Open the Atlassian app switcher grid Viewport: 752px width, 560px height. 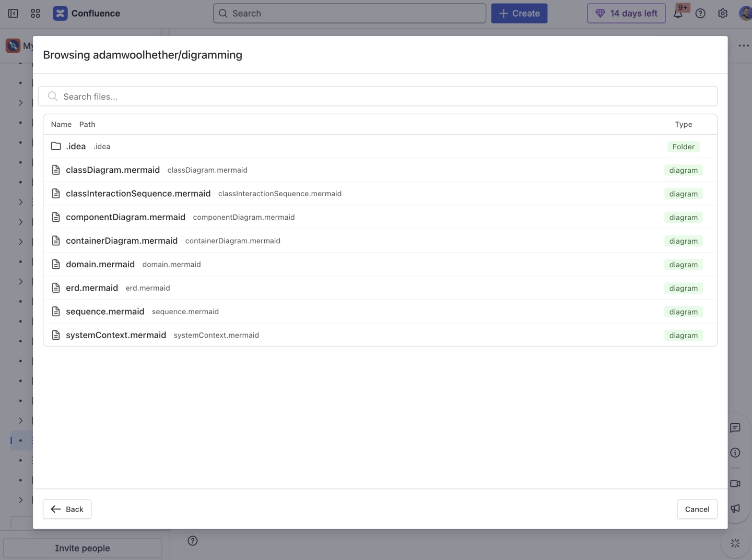coord(35,13)
